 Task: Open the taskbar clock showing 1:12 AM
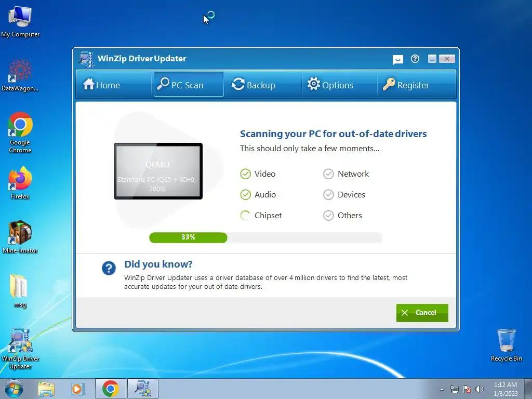pyautogui.click(x=506, y=389)
